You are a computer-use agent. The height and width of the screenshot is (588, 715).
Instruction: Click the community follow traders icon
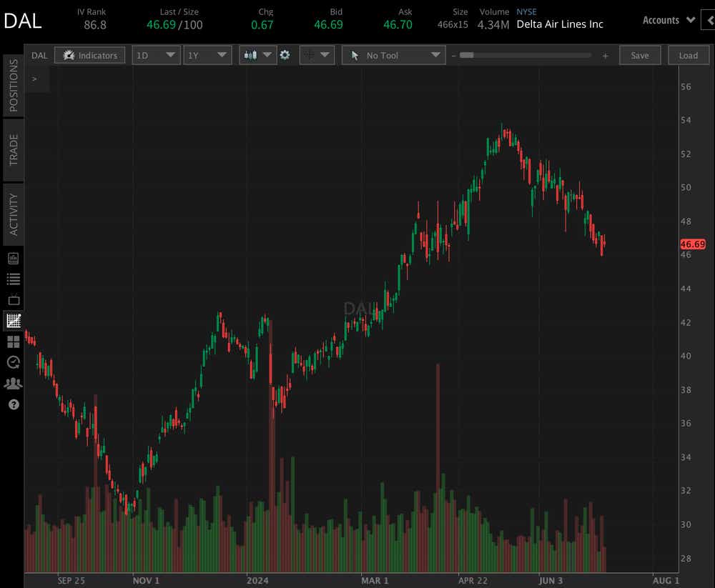point(13,383)
